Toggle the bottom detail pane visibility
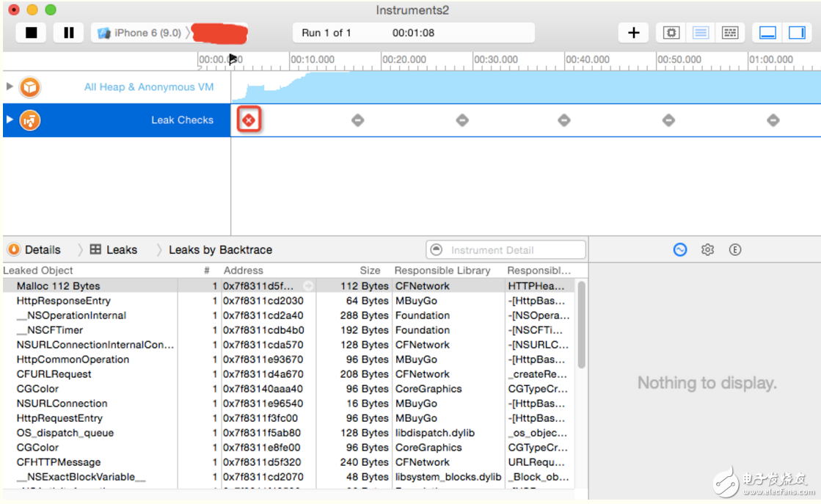This screenshot has height=504, width=821. 767,33
